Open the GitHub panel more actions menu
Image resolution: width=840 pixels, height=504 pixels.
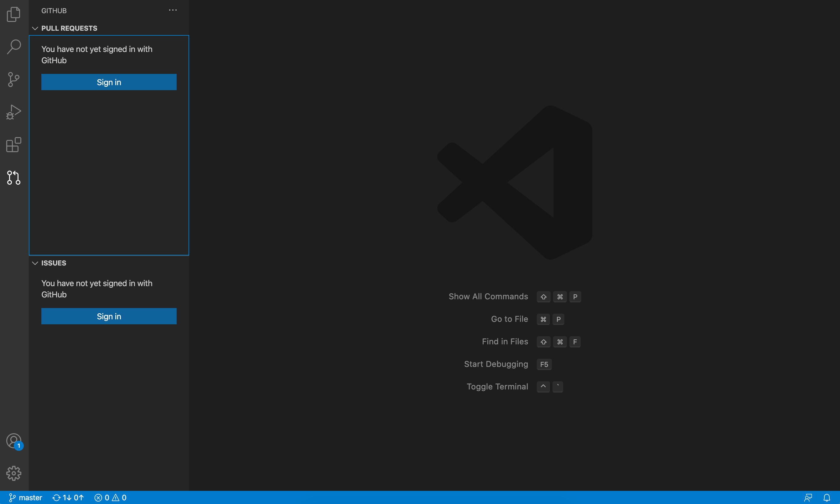click(173, 10)
